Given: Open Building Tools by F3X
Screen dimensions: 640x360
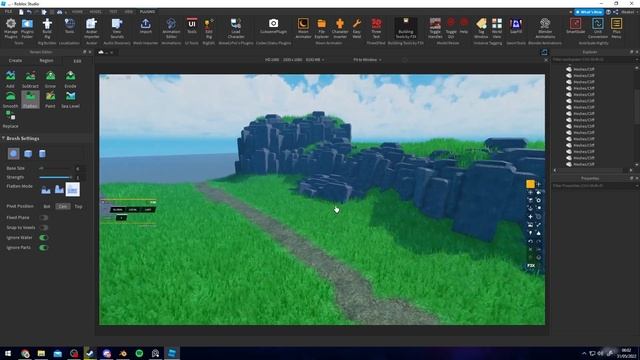Looking at the screenshot, I should pos(406,28).
